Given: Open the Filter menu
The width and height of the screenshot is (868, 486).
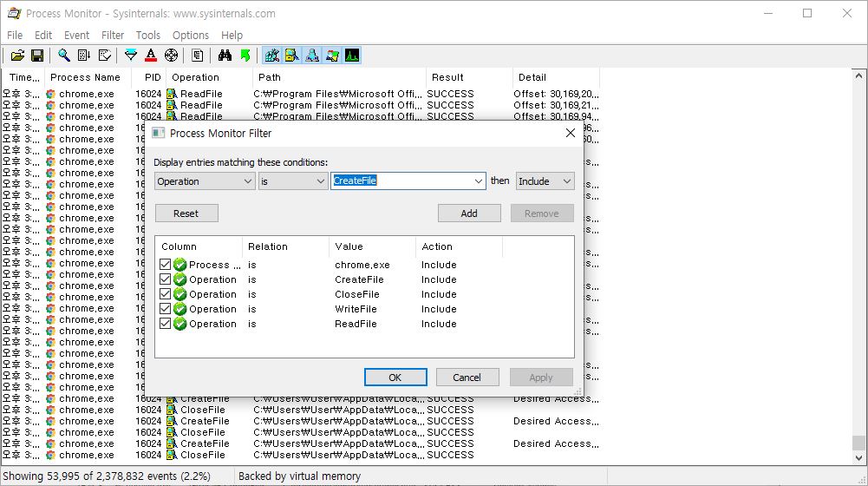Looking at the screenshot, I should click(113, 35).
